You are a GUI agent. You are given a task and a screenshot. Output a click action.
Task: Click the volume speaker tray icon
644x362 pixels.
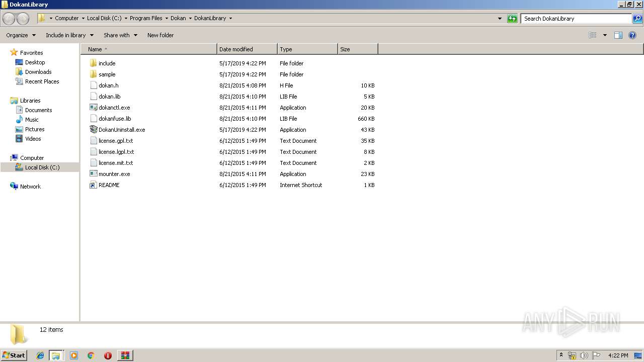coord(584,355)
